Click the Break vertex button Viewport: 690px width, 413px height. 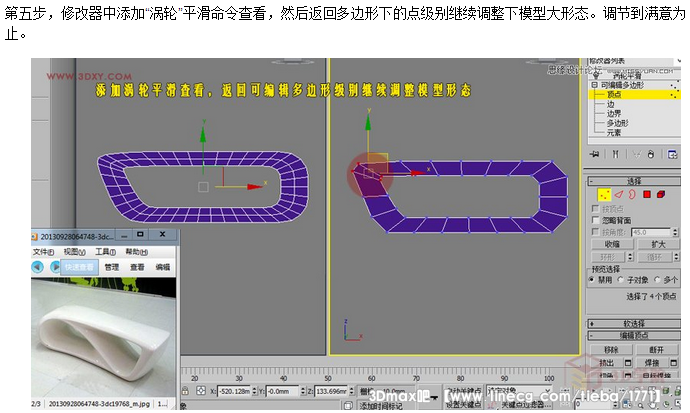click(x=657, y=350)
